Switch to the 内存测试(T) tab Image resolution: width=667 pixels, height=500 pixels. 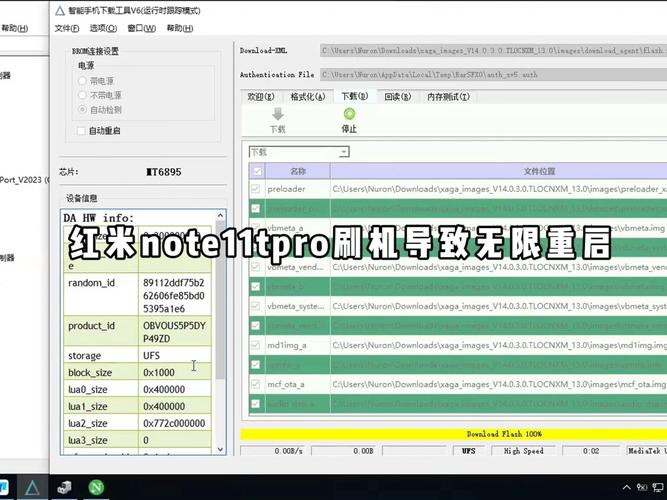[x=448, y=97]
